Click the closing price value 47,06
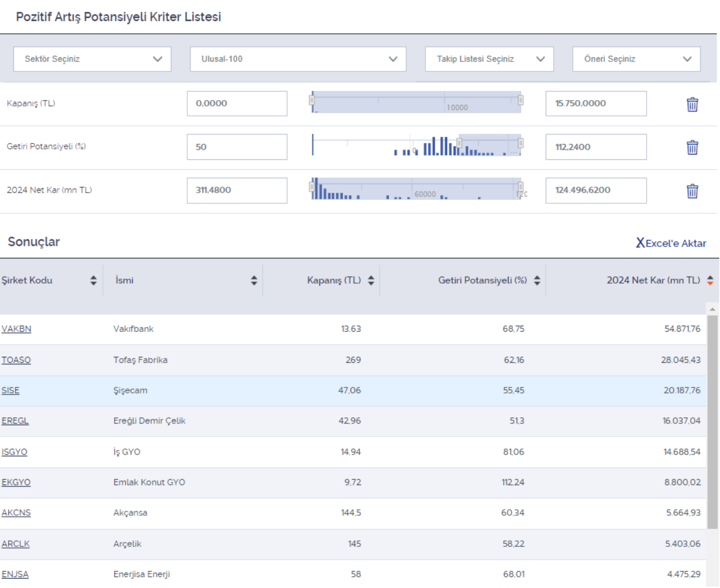The height and width of the screenshot is (588, 720). click(350, 391)
